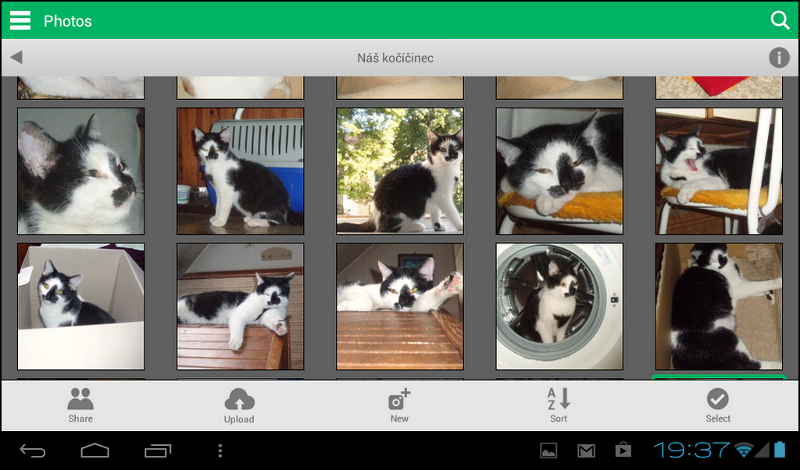Open album info with the i icon
The width and height of the screenshot is (800, 470).
[779, 58]
